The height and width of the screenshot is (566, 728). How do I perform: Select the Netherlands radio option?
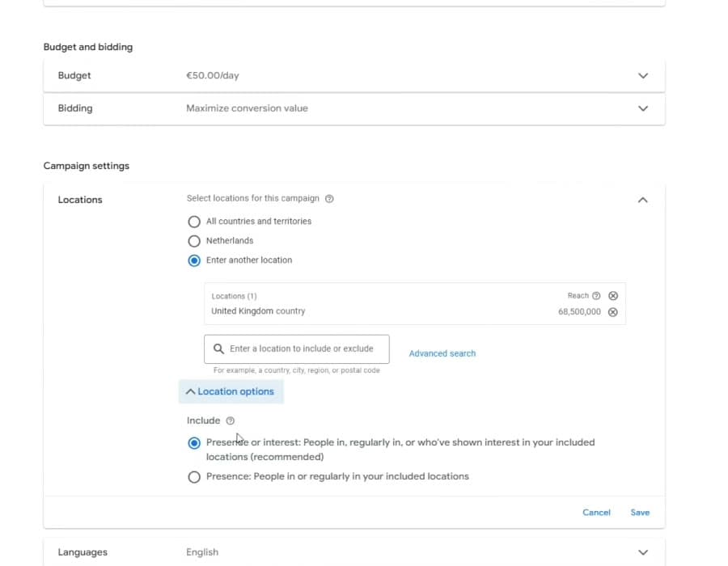(194, 241)
